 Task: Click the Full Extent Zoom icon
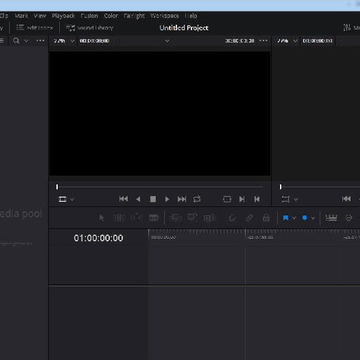[x=331, y=218]
